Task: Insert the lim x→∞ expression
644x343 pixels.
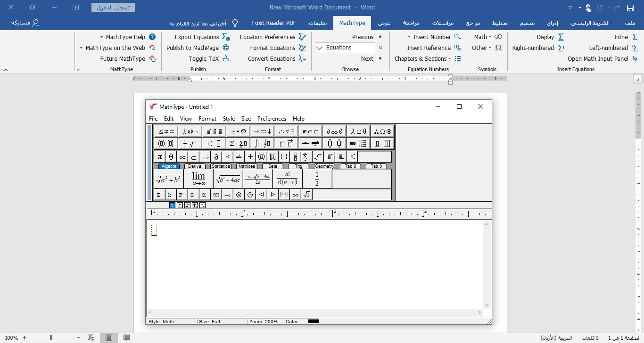Action: point(198,179)
